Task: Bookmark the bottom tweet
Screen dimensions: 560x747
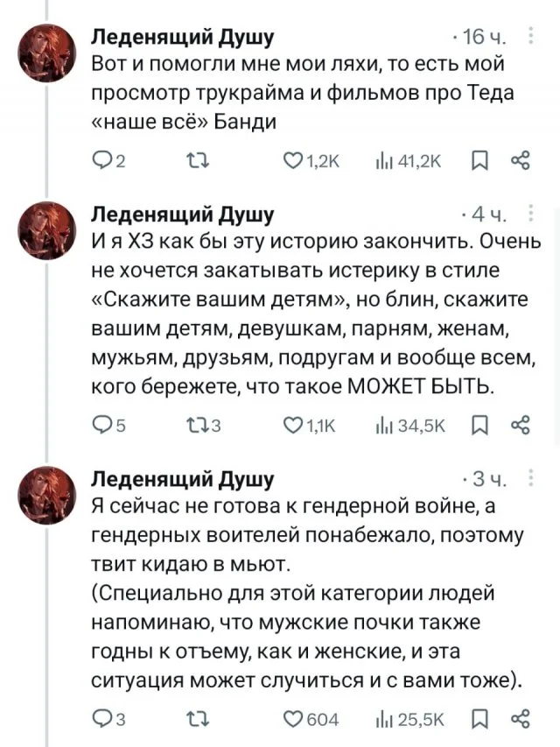Action: 476,716
